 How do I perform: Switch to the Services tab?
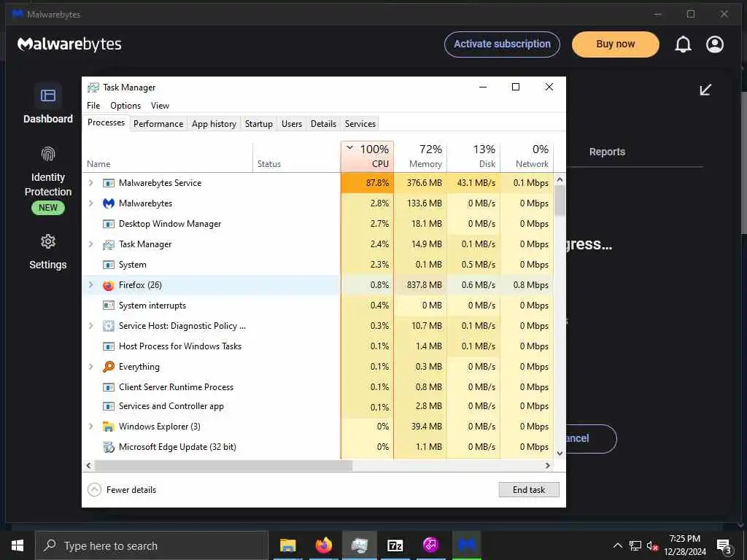tap(360, 124)
